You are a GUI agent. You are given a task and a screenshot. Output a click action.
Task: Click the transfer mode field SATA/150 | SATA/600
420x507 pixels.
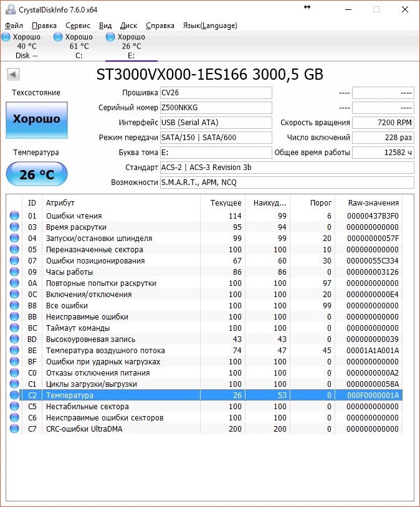click(x=216, y=138)
